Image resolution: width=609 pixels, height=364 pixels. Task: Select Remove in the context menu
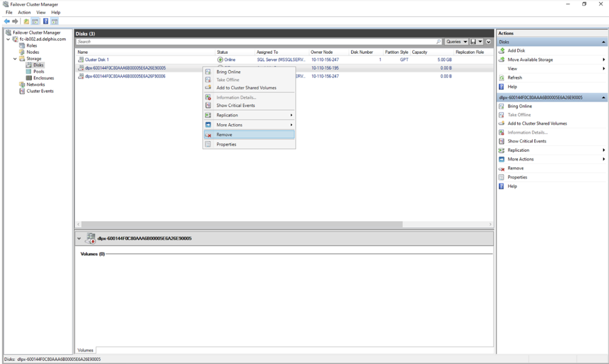224,135
